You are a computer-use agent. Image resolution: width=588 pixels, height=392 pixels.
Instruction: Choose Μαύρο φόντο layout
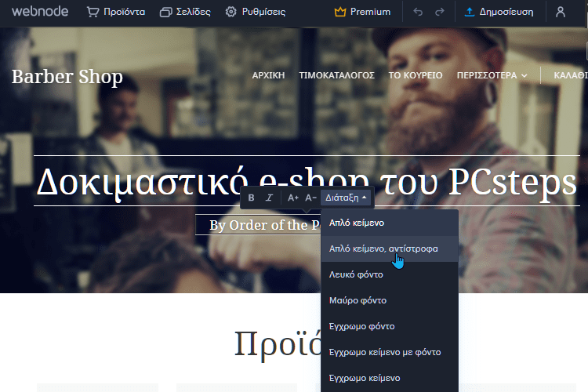[x=390, y=300]
